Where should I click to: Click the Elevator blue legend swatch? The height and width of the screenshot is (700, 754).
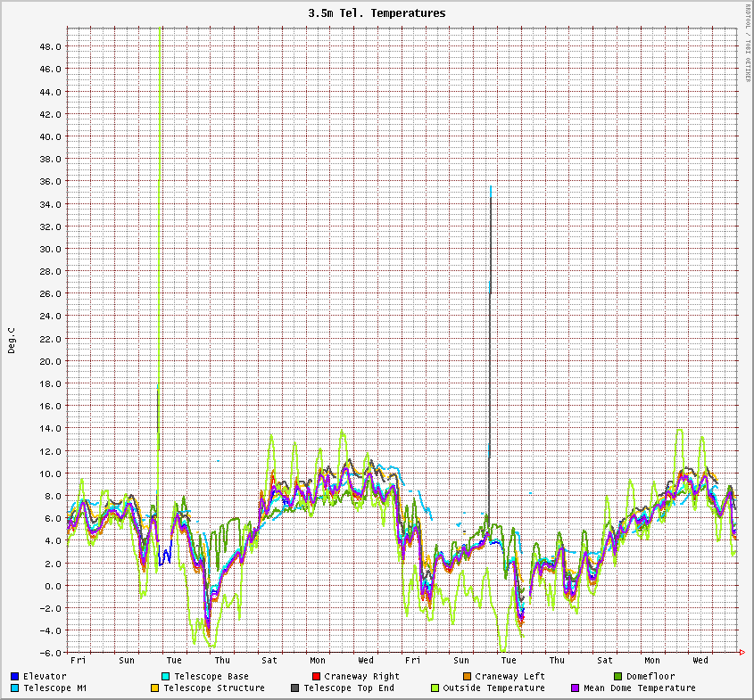[14, 677]
